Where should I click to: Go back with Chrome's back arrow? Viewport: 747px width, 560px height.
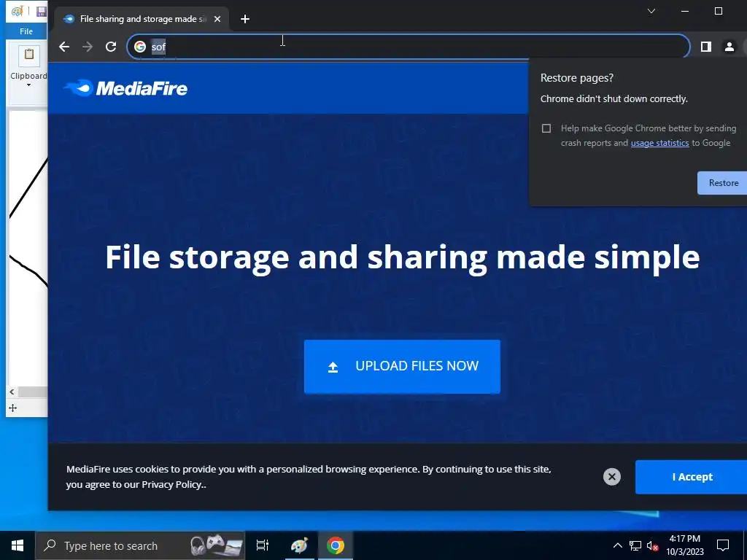[64, 47]
